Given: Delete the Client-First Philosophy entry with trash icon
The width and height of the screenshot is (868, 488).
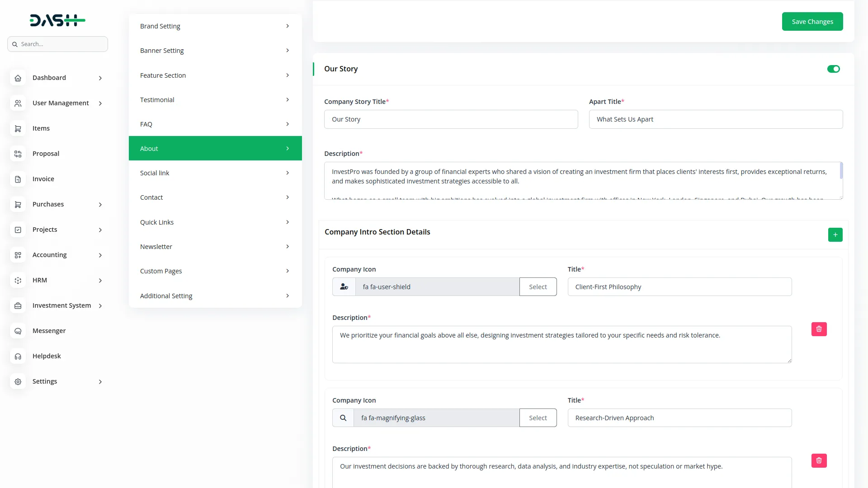Looking at the screenshot, I should point(819,329).
